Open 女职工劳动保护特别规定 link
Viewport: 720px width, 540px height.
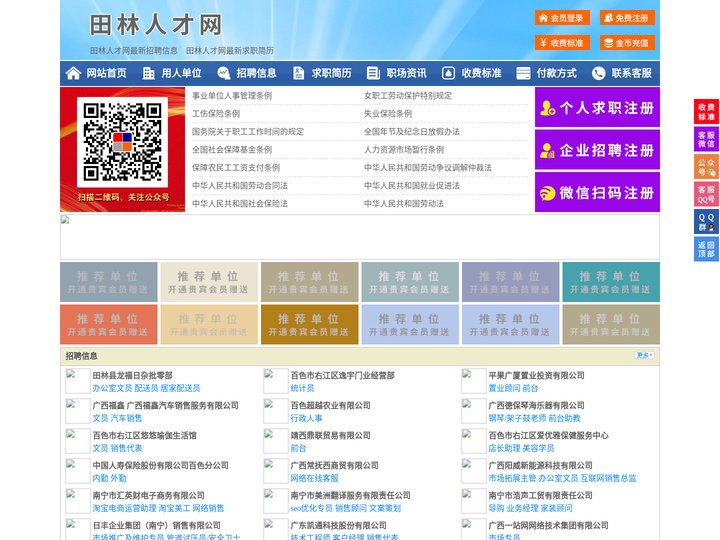(408, 96)
